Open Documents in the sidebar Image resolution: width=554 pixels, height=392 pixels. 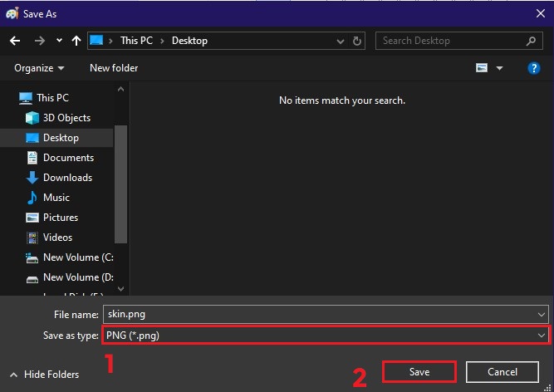[x=60, y=158]
